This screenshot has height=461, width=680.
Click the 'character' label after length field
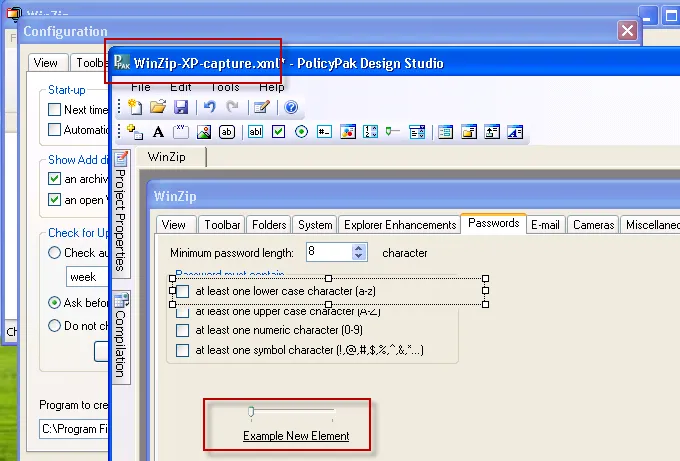click(x=405, y=253)
